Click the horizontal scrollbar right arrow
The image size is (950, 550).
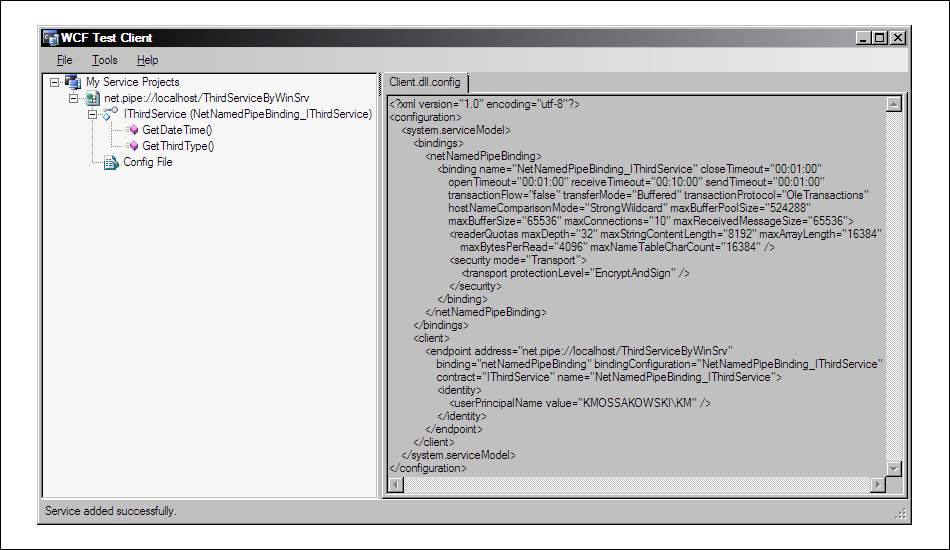tap(878, 485)
